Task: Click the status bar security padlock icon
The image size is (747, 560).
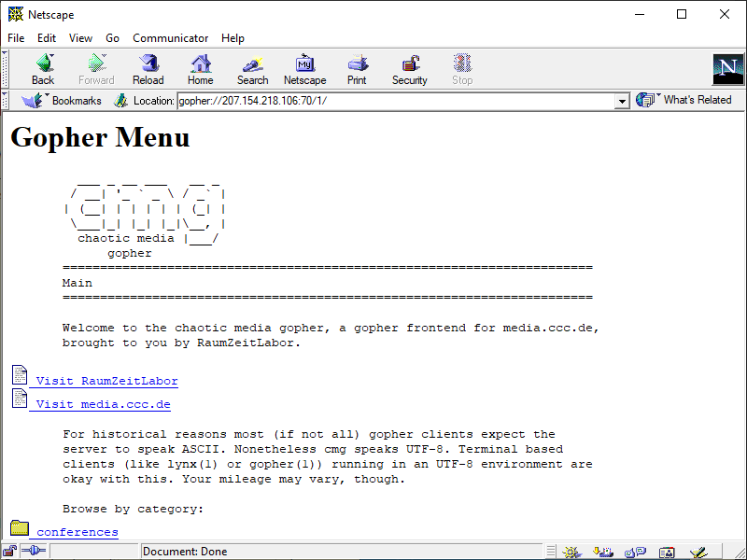Action: point(10,552)
